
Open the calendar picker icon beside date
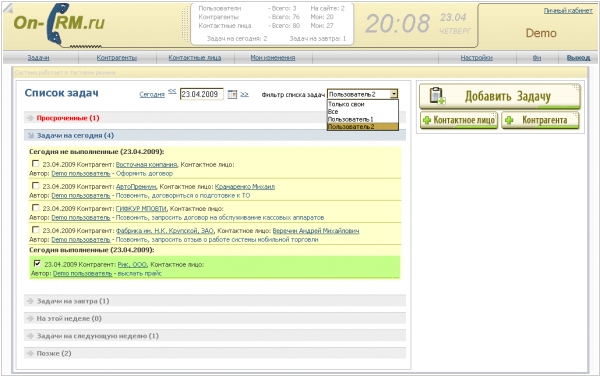[x=232, y=94]
